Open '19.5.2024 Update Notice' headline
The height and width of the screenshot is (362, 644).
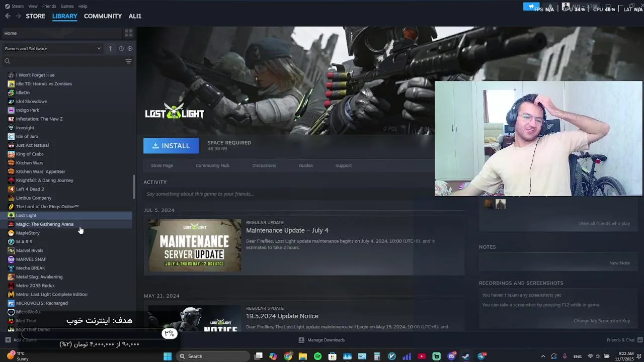coord(282,316)
